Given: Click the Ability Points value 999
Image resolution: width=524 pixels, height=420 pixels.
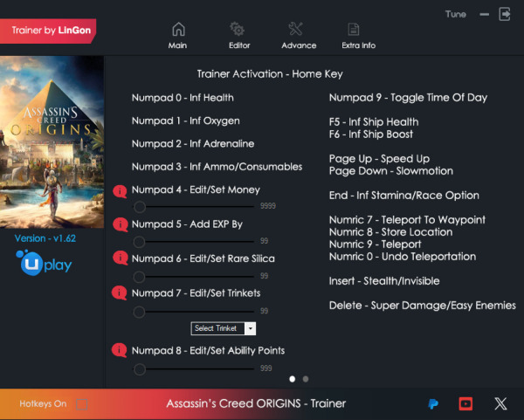Looking at the screenshot, I should pyautogui.click(x=266, y=368).
